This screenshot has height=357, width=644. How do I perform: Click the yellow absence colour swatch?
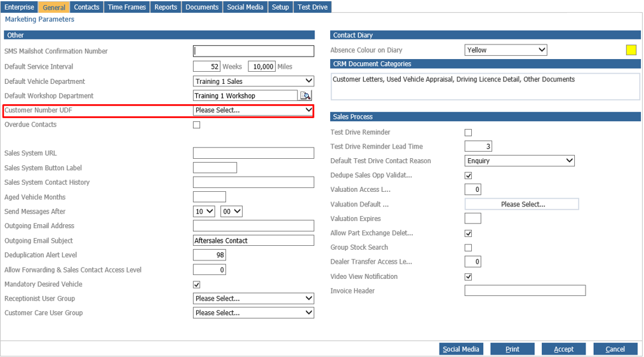coord(631,50)
